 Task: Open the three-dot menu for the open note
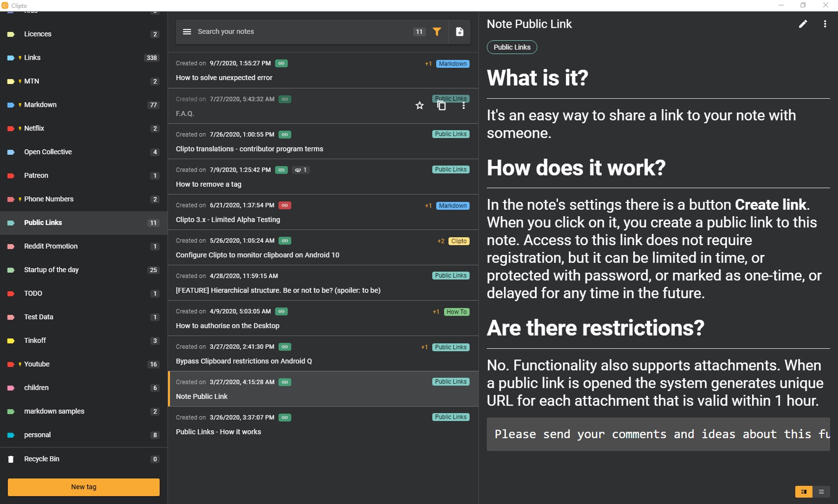(825, 24)
